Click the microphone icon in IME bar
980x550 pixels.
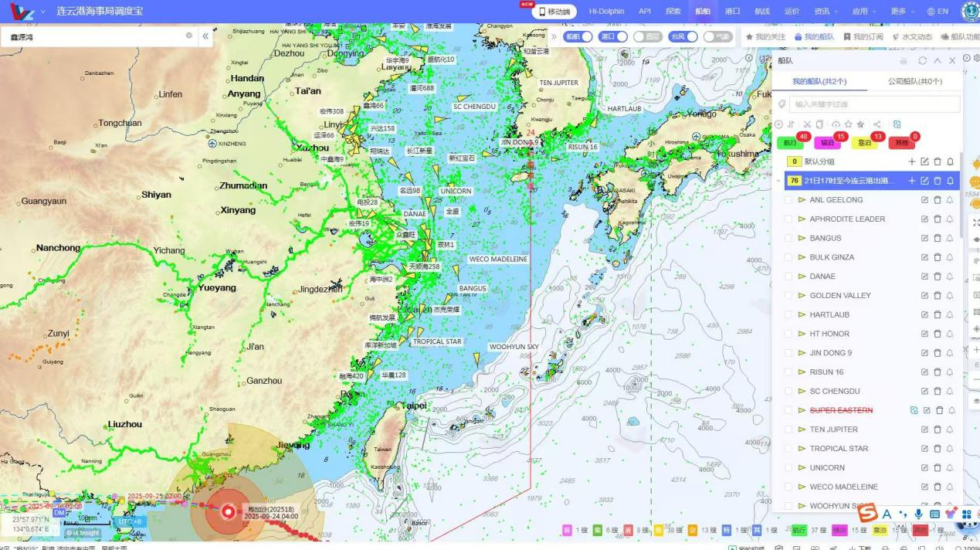pyautogui.click(x=918, y=514)
